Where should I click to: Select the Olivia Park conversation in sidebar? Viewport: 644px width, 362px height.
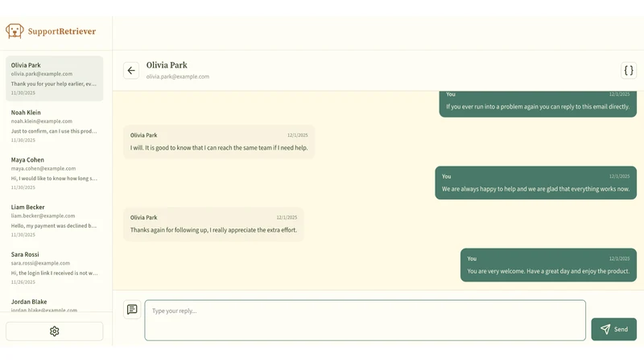pos(54,78)
